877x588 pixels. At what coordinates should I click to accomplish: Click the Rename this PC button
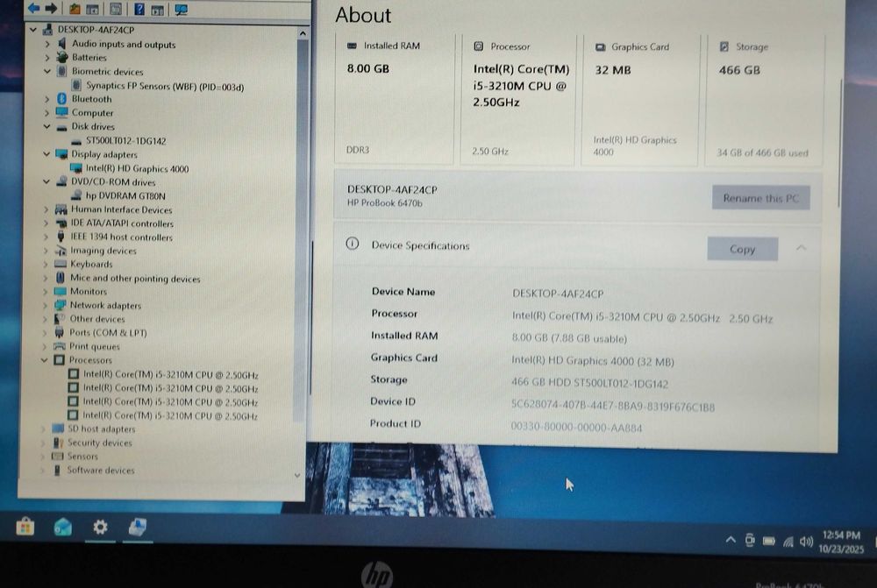[x=760, y=198]
